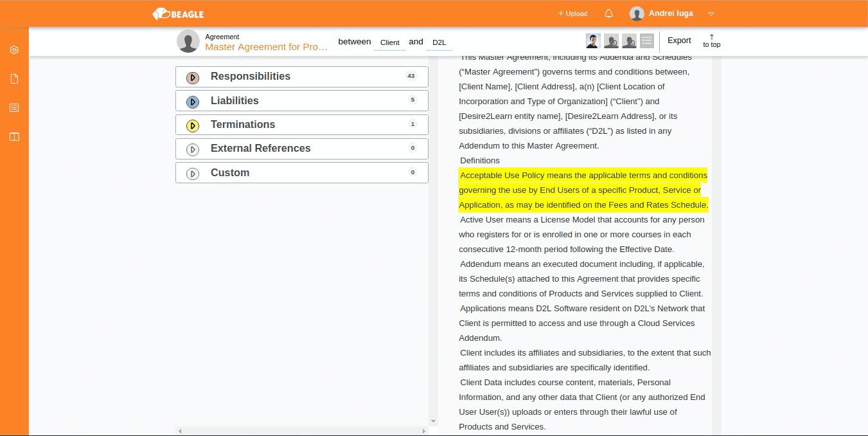Click the External References count badge '0'
Viewport: 868px width, 436px height.
[x=412, y=148]
